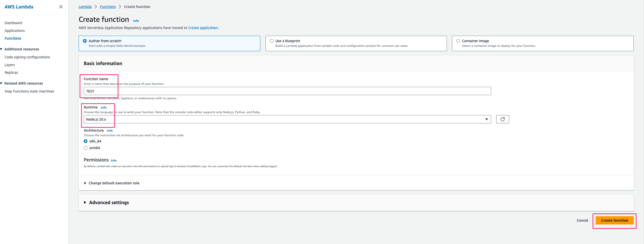644x244 pixels.
Task: Click the Create function button
Action: pos(614,220)
